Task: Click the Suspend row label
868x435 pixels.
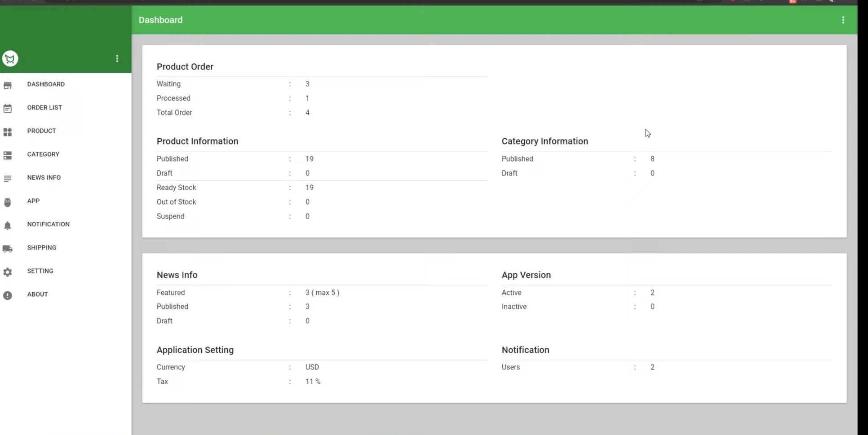Action: (x=170, y=216)
